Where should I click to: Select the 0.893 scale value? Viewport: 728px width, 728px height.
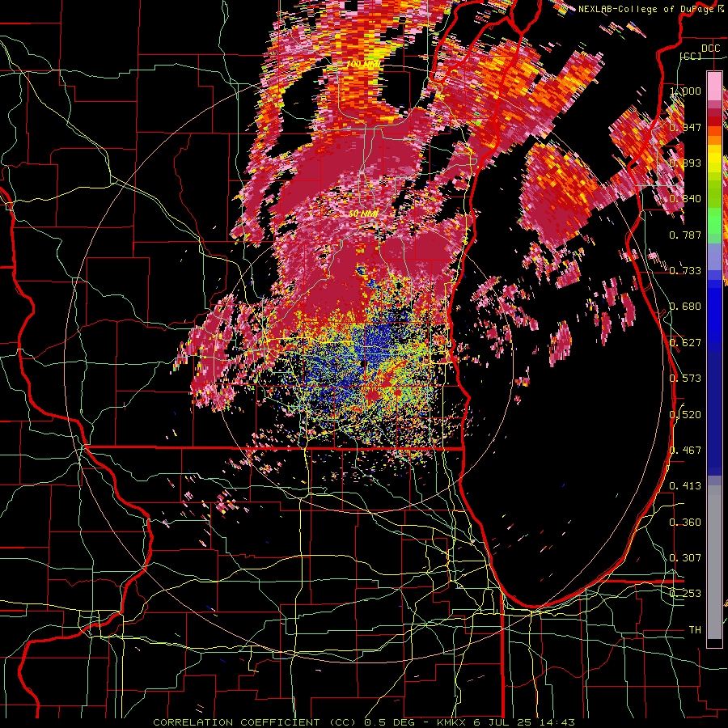(685, 163)
